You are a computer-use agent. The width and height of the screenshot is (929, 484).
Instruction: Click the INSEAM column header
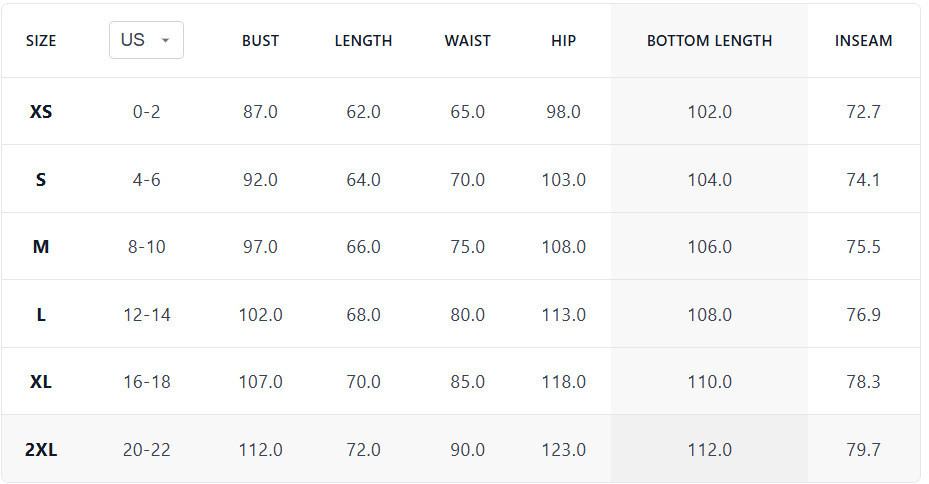[863, 41]
